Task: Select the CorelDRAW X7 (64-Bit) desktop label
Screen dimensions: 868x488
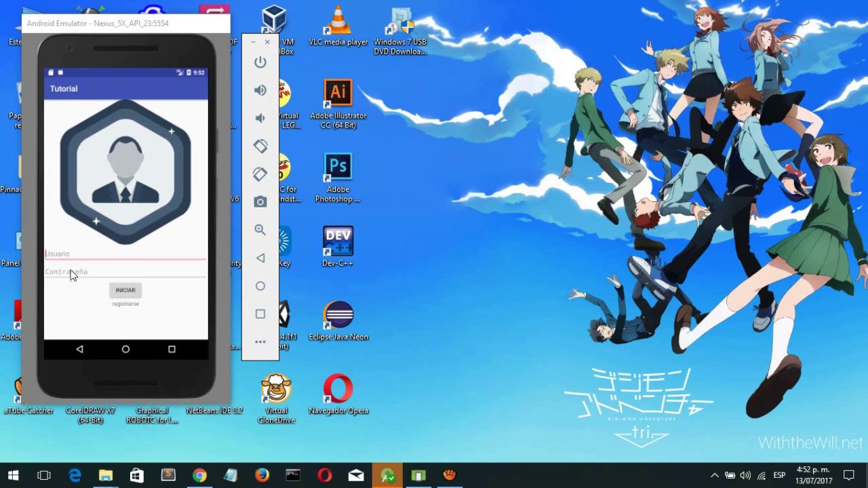Action: coord(90,415)
